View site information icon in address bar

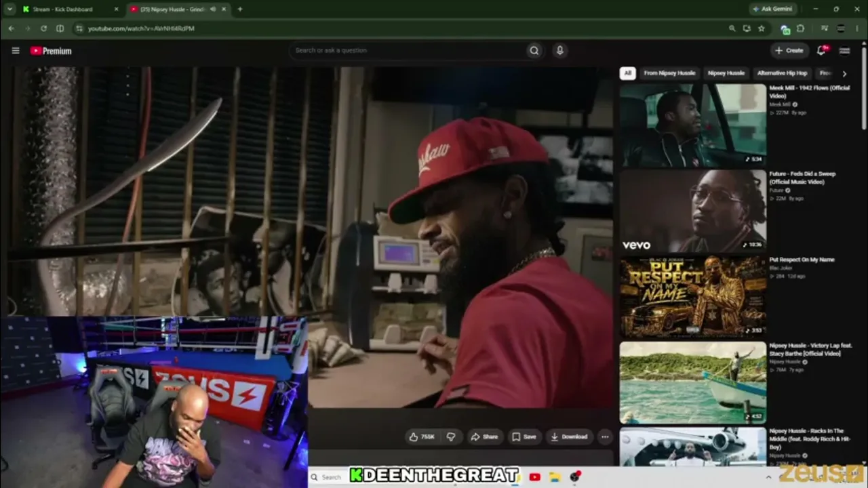click(79, 28)
